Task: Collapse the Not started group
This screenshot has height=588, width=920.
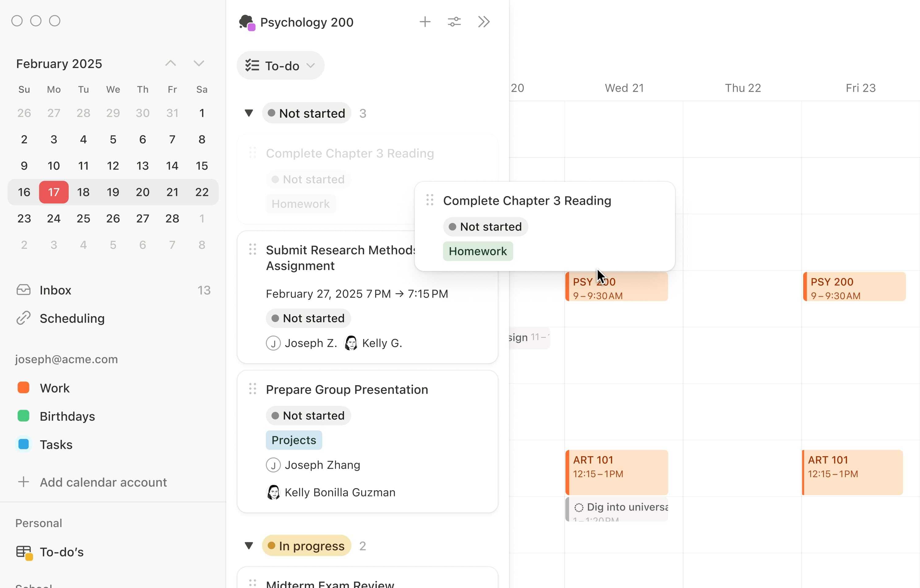Action: [x=249, y=113]
